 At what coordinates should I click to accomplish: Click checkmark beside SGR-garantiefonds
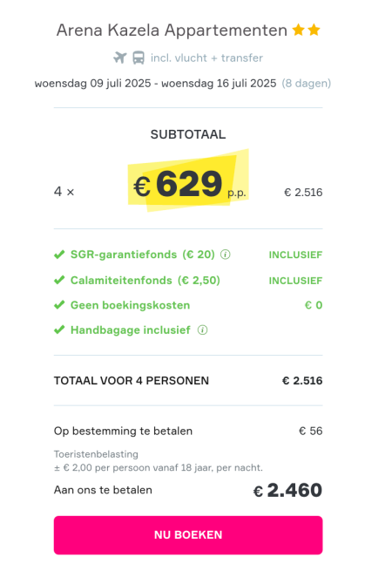pyautogui.click(x=59, y=255)
